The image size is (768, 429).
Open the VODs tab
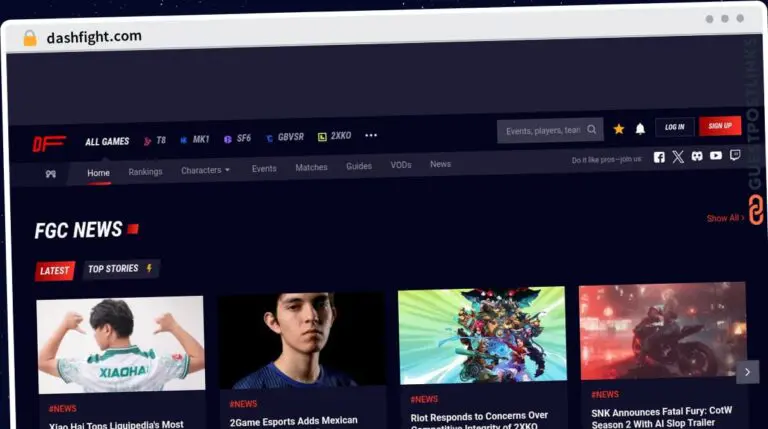[x=401, y=165]
